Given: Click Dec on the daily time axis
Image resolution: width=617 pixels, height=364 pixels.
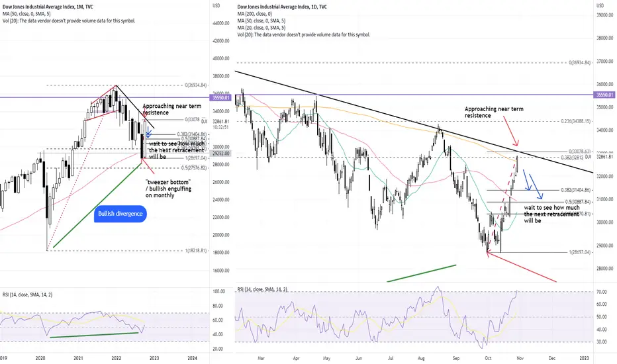Looking at the screenshot, I should click(x=552, y=359).
